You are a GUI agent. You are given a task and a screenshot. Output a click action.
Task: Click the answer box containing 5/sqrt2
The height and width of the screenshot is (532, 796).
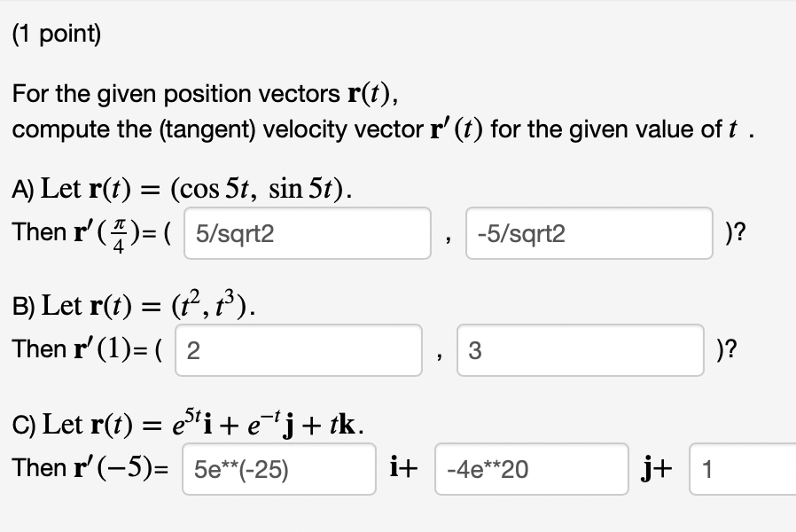coord(306,233)
